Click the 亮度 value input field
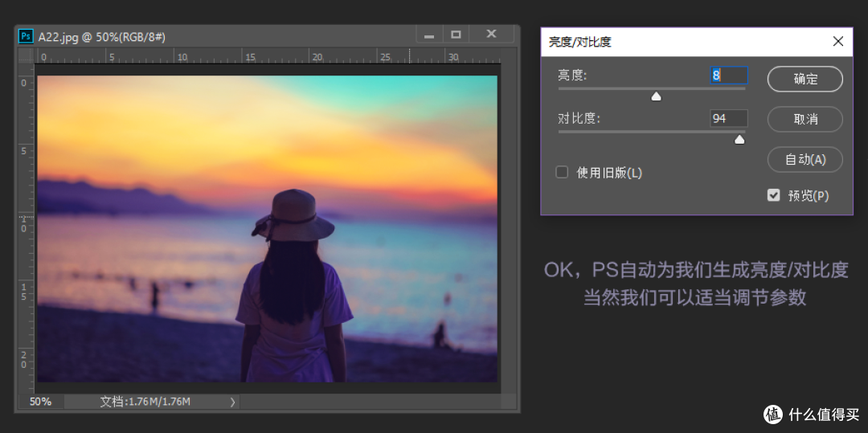This screenshot has width=868, height=433. tap(728, 76)
